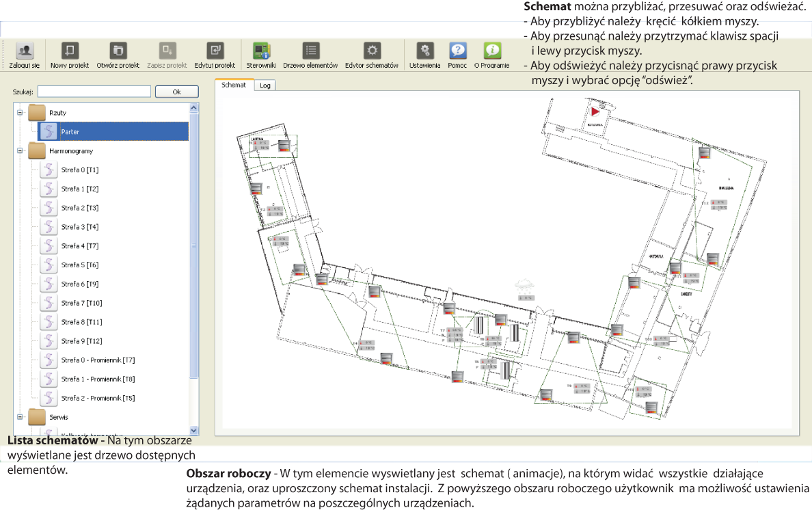Select schedule Strefa 9 [T12]
This screenshot has width=812, height=510.
click(x=82, y=340)
